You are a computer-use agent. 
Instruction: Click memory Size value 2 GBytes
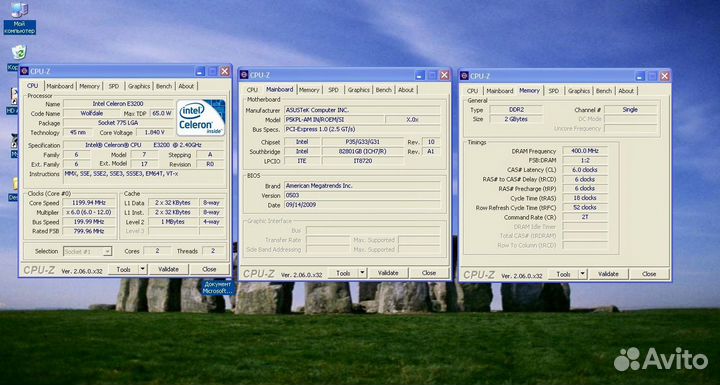click(x=516, y=119)
